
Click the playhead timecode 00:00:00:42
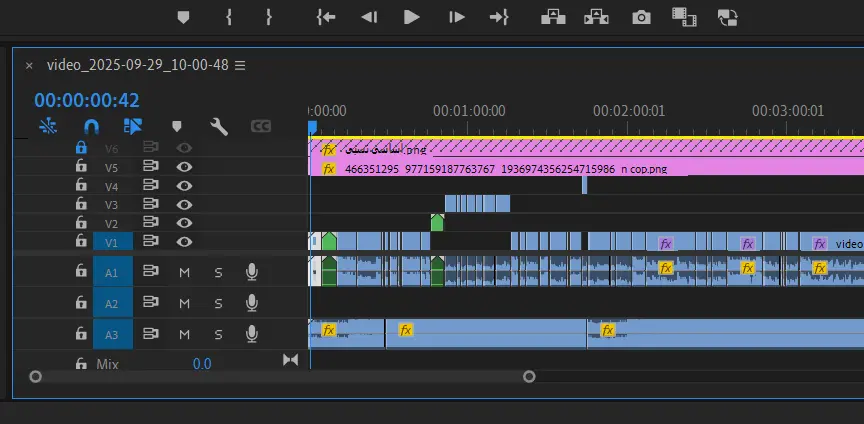(x=87, y=100)
